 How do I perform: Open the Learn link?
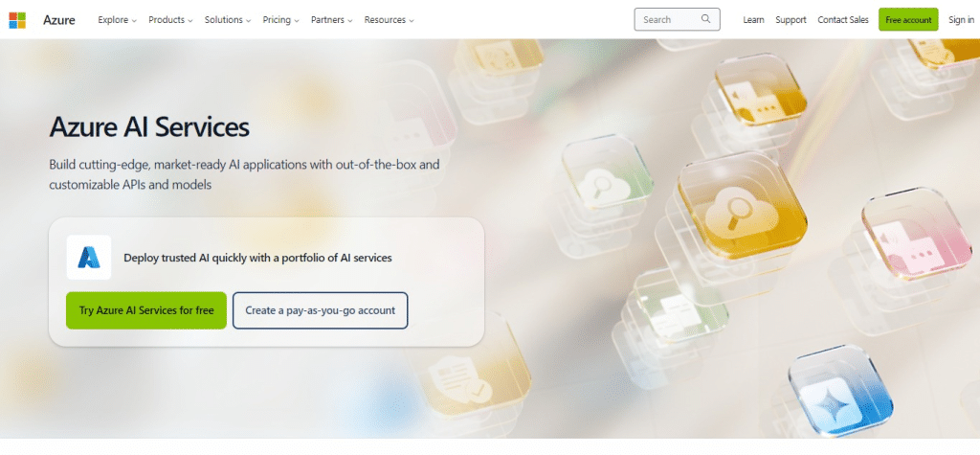[x=753, y=20]
